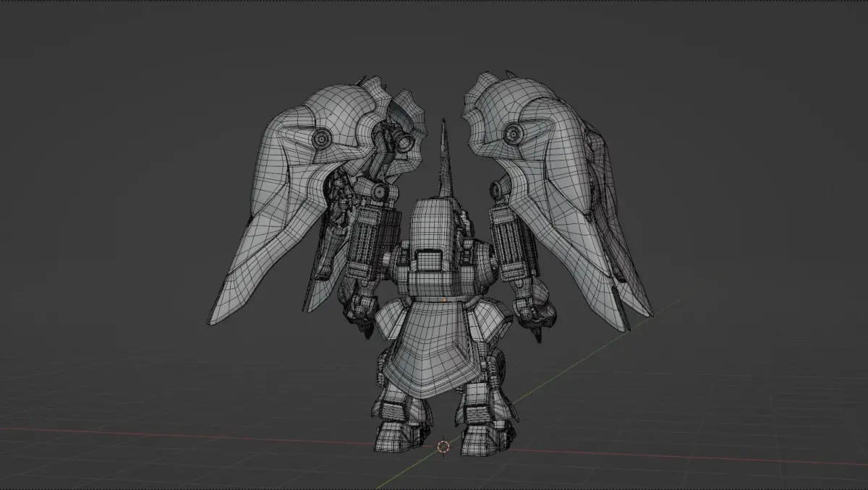Click the tall head spike antenna

446,161
